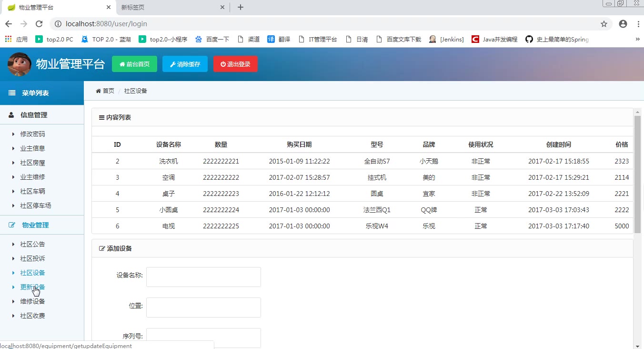Open 社区车辆 in the sidebar

(x=32, y=191)
